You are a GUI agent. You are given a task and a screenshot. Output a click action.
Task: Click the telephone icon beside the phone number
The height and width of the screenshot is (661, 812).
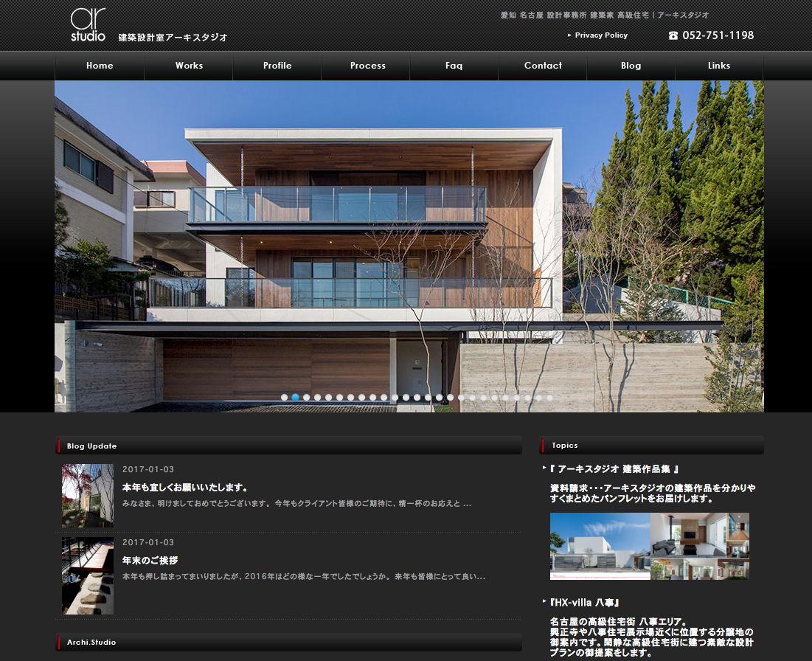[x=673, y=35]
